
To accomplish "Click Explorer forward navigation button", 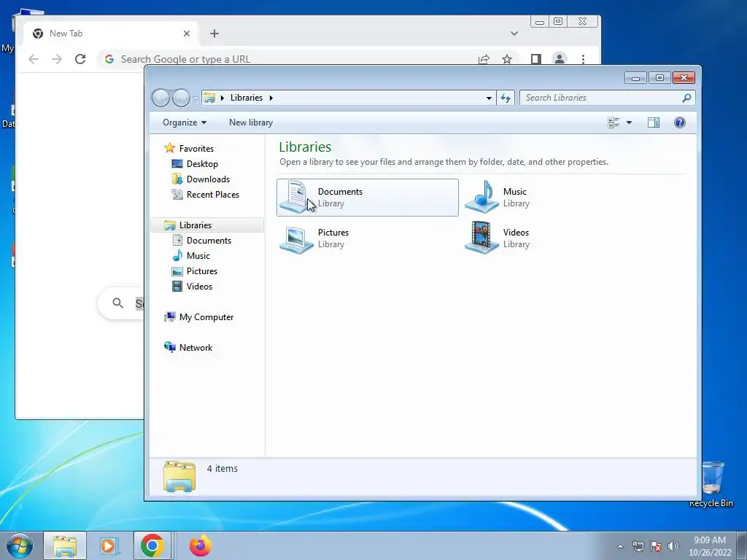I will [181, 98].
